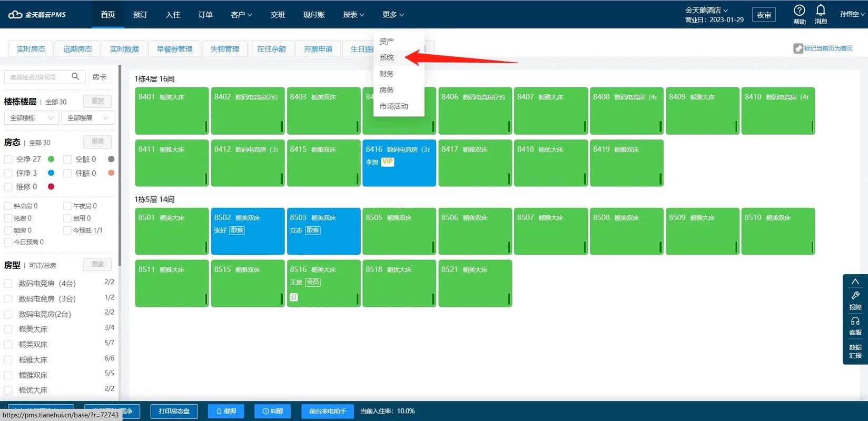Check the 维修 0 room status box
868x421 pixels.
tap(8, 187)
